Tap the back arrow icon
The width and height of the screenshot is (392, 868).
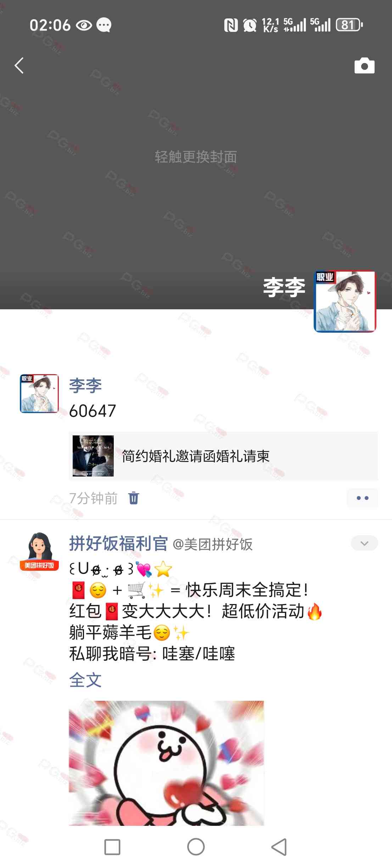pyautogui.click(x=19, y=66)
